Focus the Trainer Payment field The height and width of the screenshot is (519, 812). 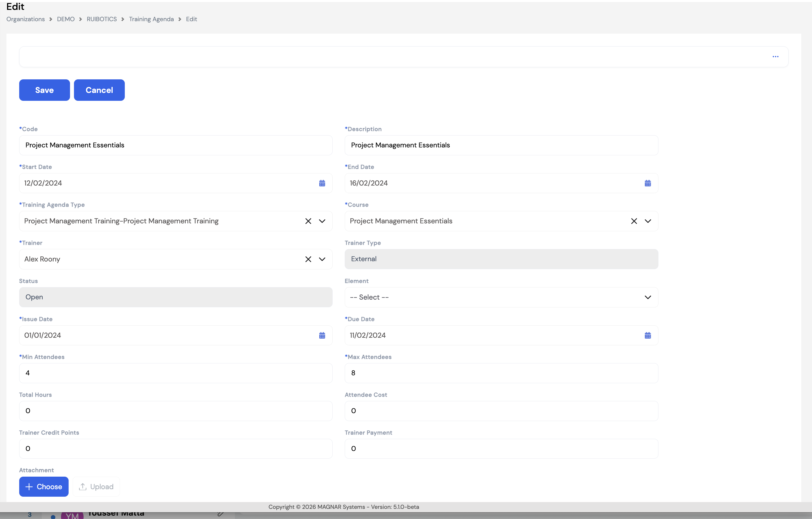click(501, 448)
